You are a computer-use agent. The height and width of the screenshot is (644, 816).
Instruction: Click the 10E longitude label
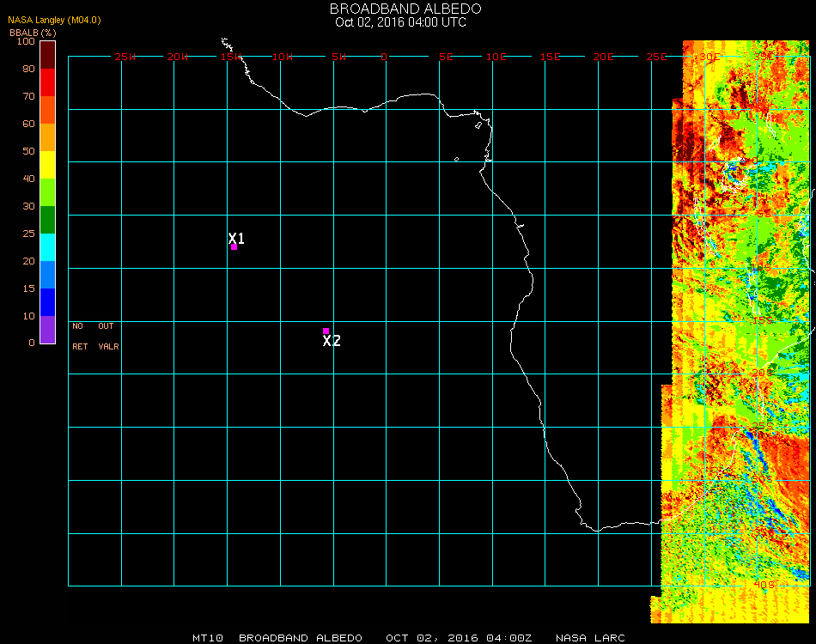496,57
